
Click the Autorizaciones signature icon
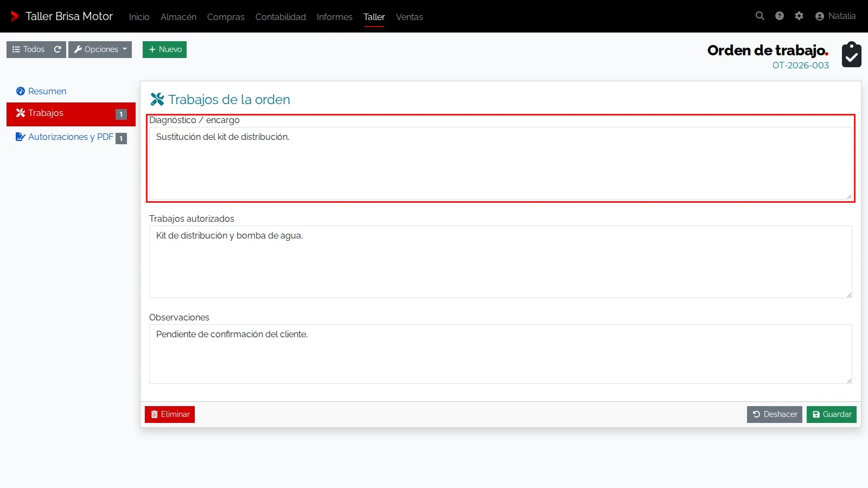coord(21,137)
